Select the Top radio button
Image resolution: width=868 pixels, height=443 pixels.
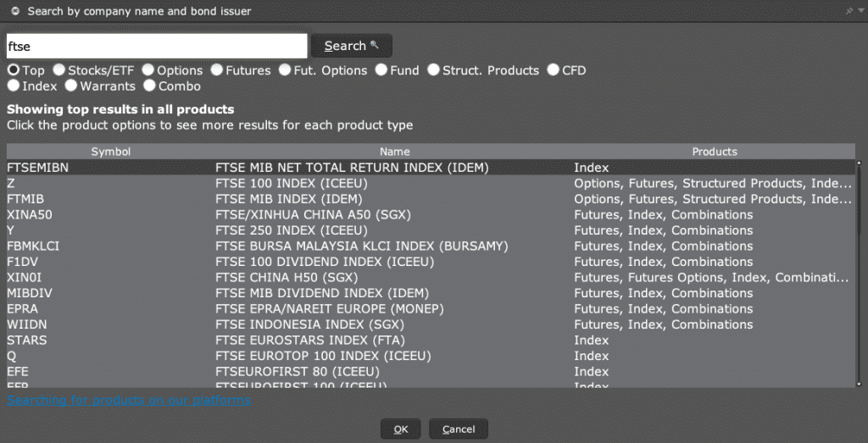point(14,70)
